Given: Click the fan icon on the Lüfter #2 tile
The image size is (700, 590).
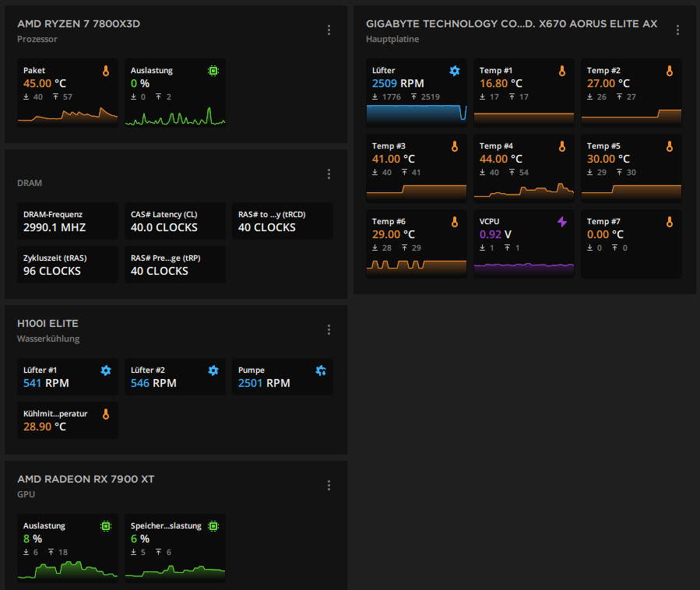Looking at the screenshot, I should [x=213, y=370].
